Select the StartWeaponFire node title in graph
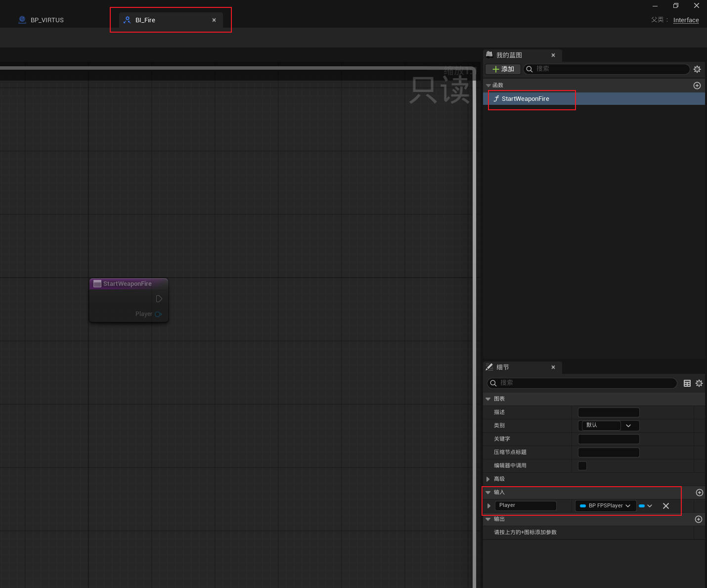Image resolution: width=707 pixels, height=588 pixels. 128,284
